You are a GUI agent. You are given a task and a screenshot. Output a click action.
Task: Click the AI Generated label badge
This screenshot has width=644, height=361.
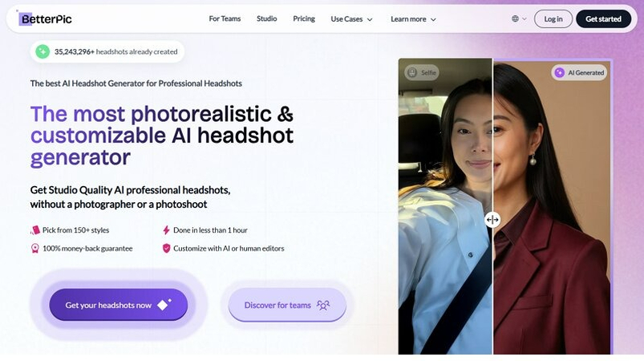tap(579, 73)
